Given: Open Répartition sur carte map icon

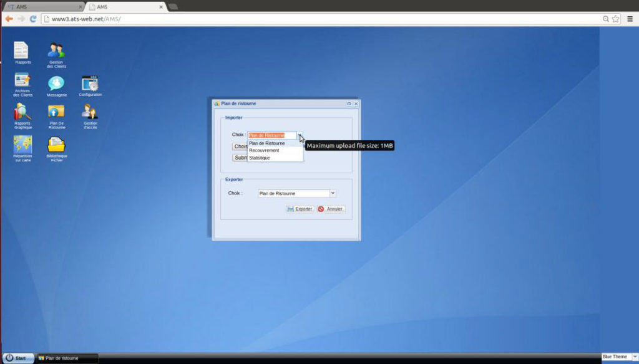Looking at the screenshot, I should [22, 145].
